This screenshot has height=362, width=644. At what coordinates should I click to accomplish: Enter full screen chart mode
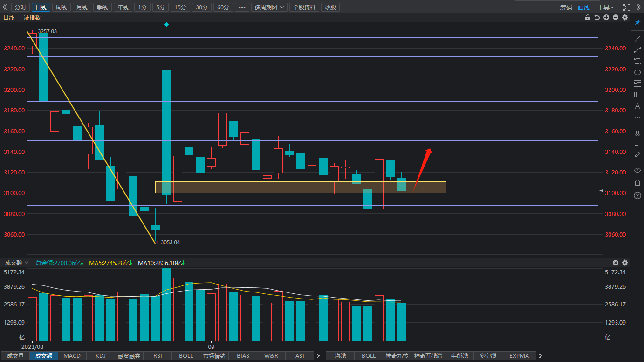(627, 7)
